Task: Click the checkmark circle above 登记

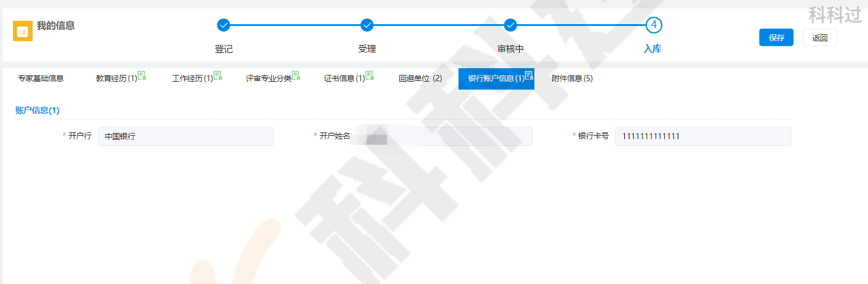Action: click(223, 25)
